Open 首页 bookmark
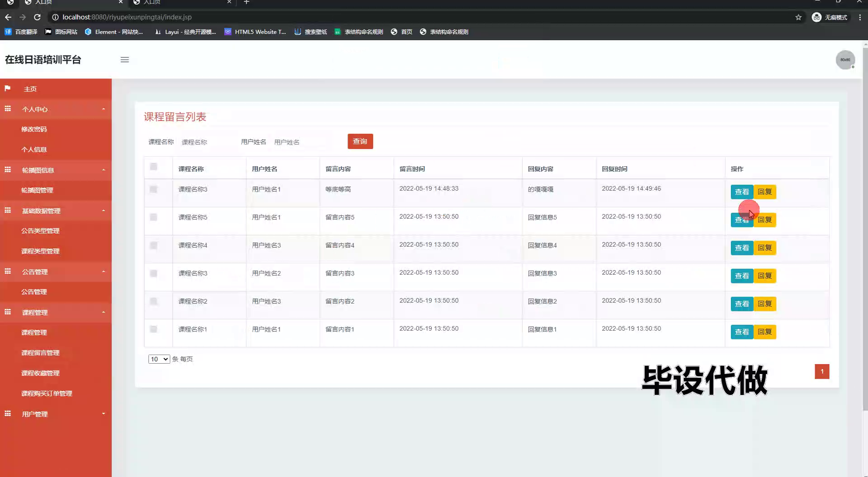The width and height of the screenshot is (868, 477). (401, 32)
